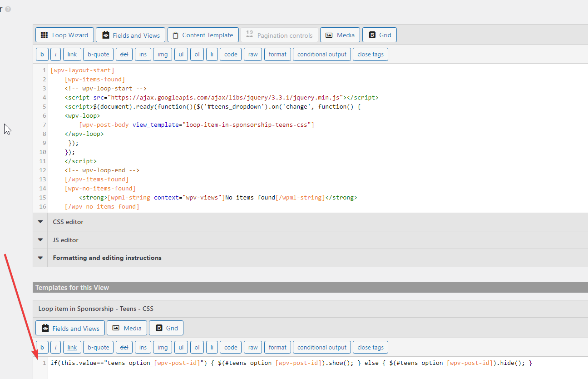Click close tags in the template editor
588x379 pixels.
coord(371,347)
